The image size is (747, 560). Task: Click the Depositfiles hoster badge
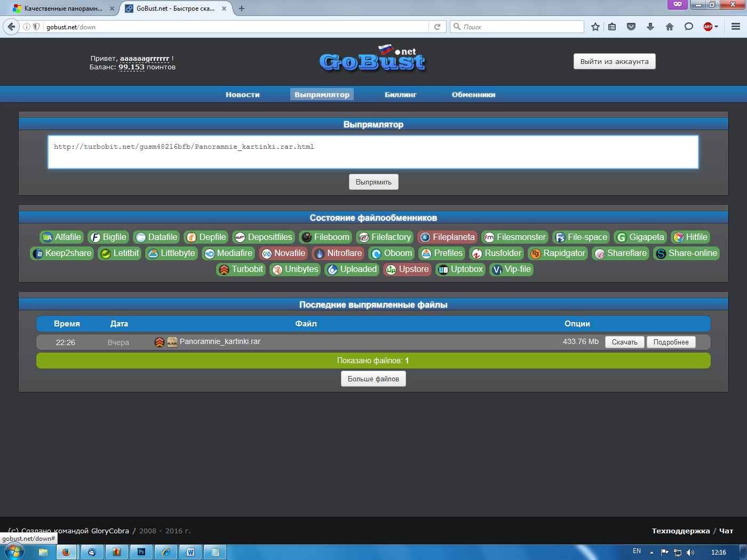(264, 237)
